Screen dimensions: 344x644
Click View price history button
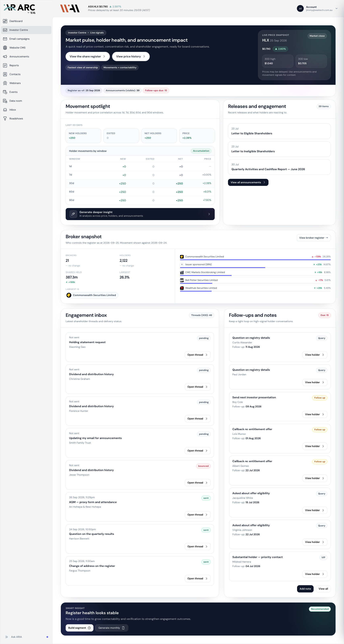[x=131, y=57]
